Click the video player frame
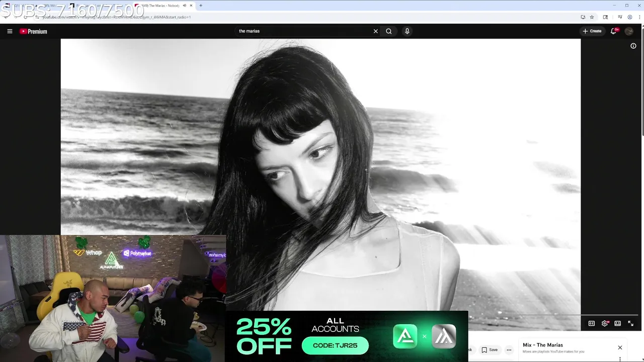This screenshot has width=644, height=362. [320, 185]
